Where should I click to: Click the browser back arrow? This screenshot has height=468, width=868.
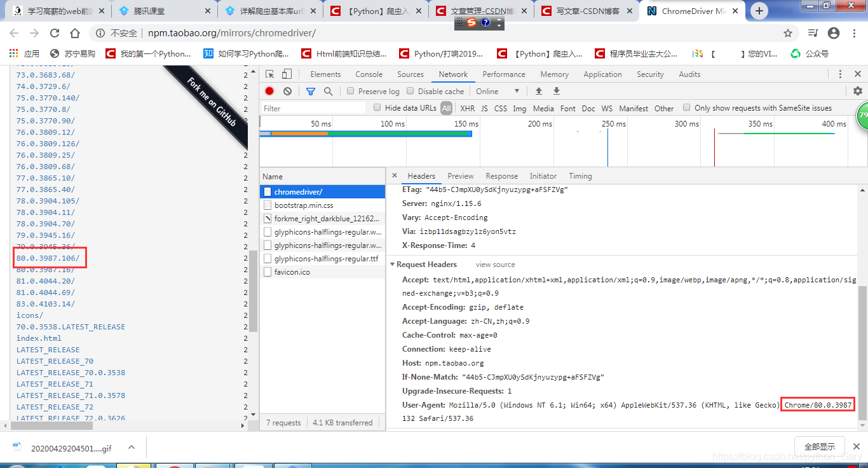(x=14, y=33)
